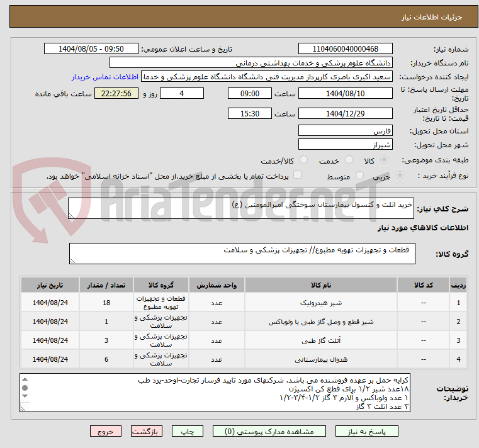Click scroll-up arrow in buyer notes box
Image resolution: width=479 pixels, height=448 pixels.
(25, 380)
